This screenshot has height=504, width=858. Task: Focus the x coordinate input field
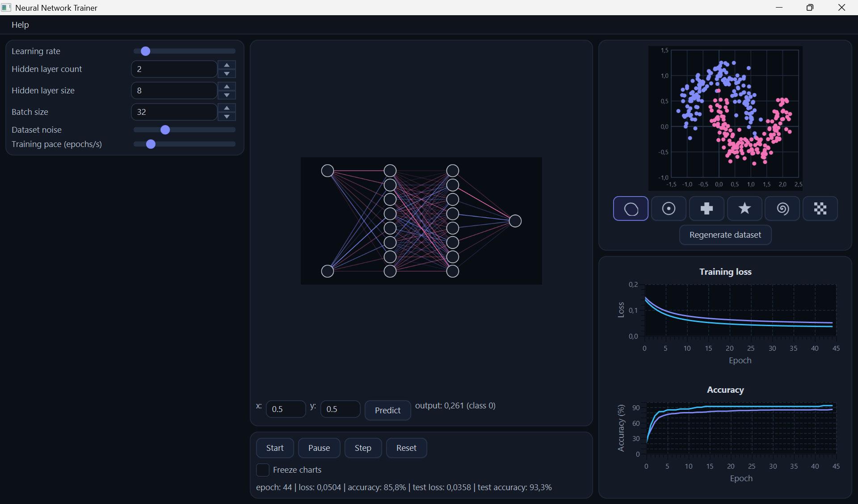pyautogui.click(x=286, y=409)
